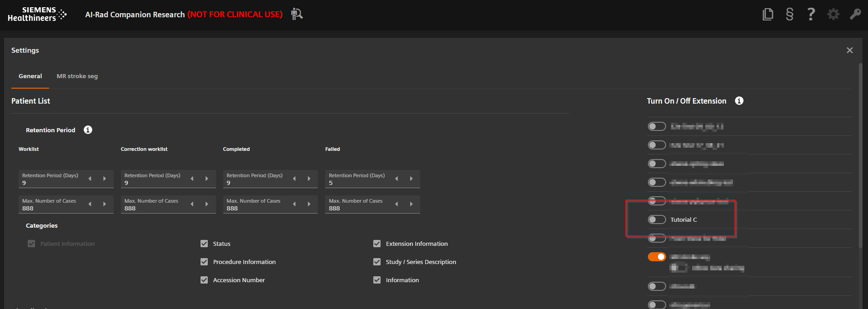This screenshot has width=868, height=309.
Task: Disable the orange enabled extension toggle
Action: 657,257
